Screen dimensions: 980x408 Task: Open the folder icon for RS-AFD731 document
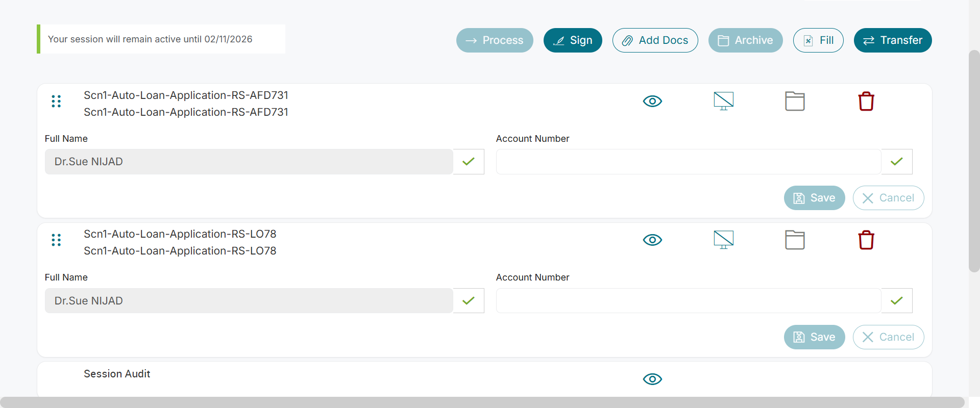(x=795, y=101)
